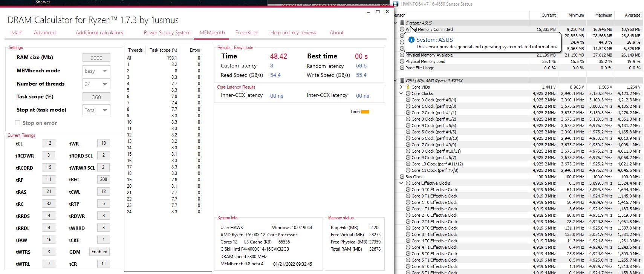The image size is (644, 274).
Task: Click the Core 3 T1 Effective Clock icon
Action: click(408, 234)
